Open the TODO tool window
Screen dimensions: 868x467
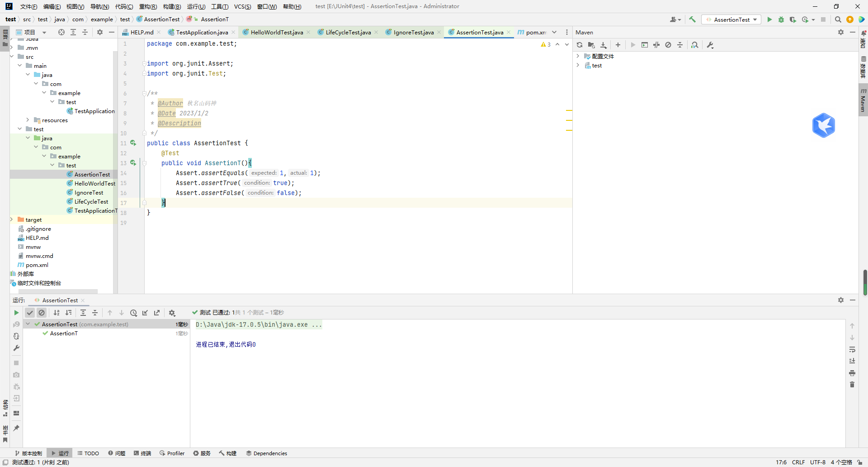point(88,453)
